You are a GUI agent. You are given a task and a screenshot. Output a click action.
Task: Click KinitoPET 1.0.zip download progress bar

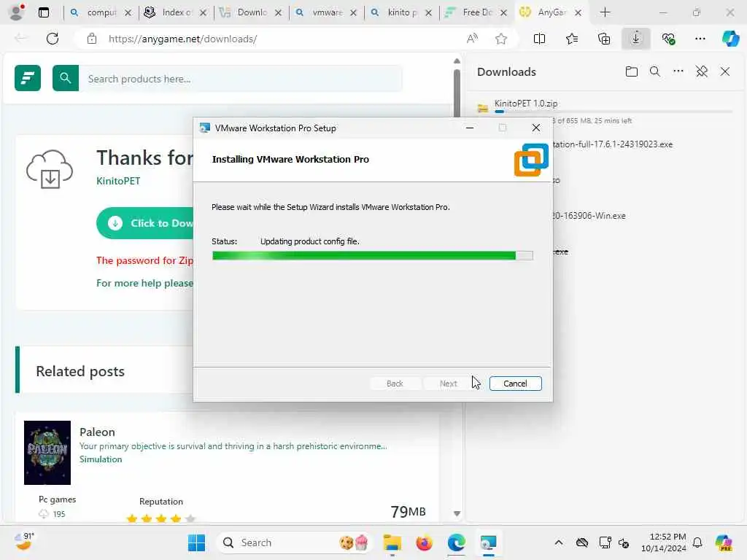point(613,112)
